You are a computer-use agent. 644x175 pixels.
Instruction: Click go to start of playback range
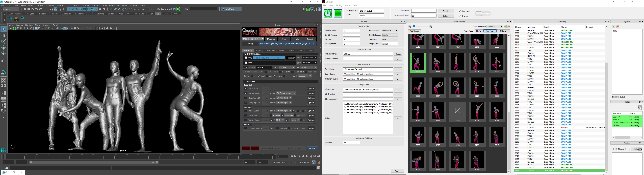pyautogui.click(x=291, y=156)
